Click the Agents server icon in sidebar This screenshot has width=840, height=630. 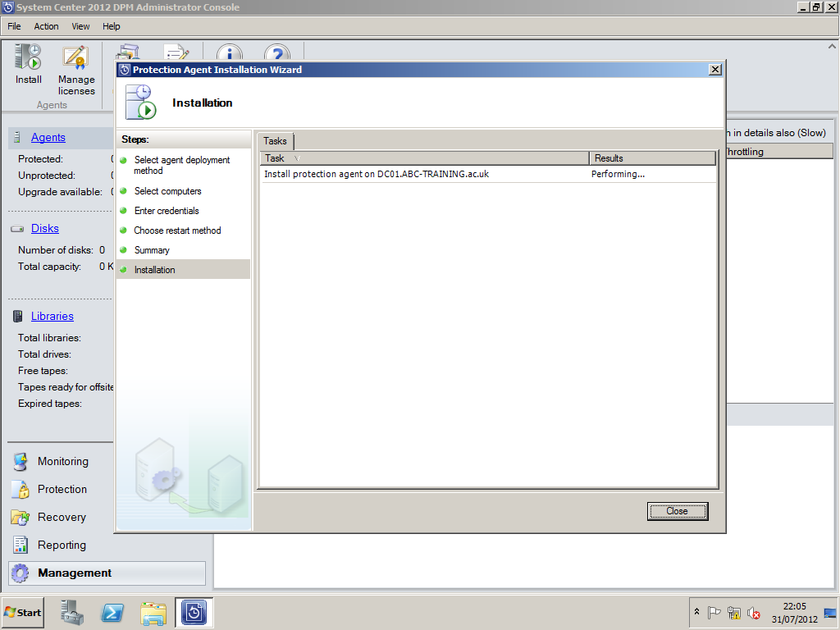17,138
